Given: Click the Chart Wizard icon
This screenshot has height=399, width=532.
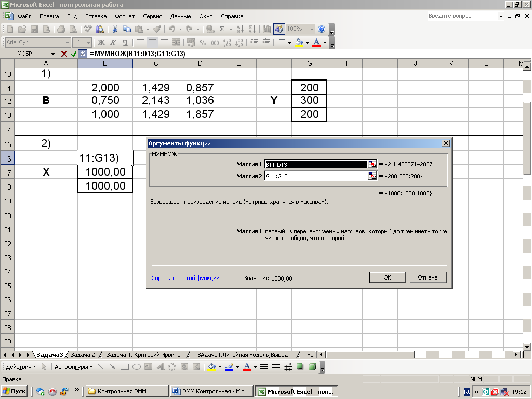Looking at the screenshot, I should click(x=267, y=29).
